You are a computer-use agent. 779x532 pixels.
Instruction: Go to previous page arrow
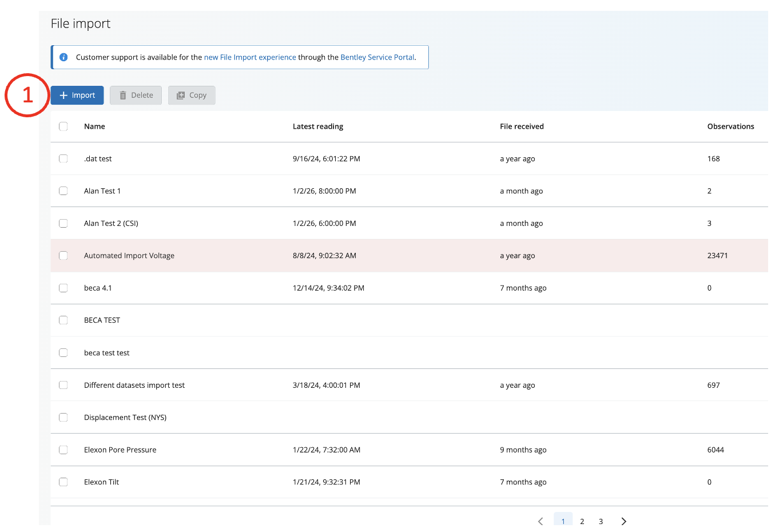[x=540, y=521]
